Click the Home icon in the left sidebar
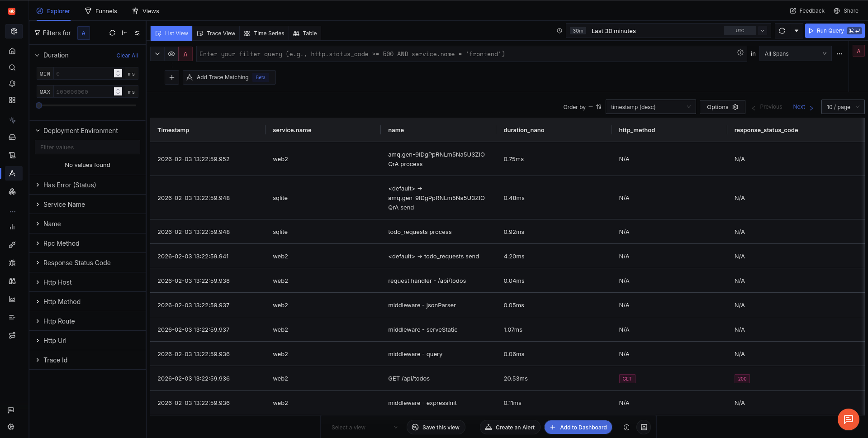 coord(12,51)
